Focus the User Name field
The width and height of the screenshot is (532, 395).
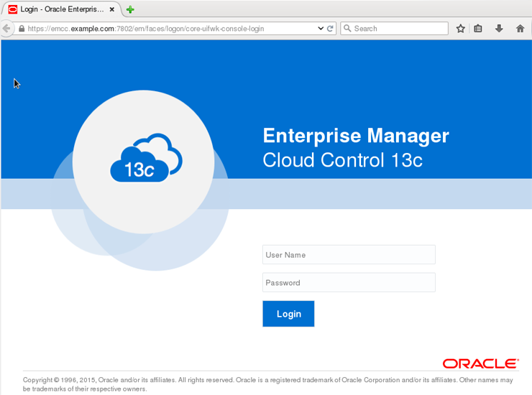[x=349, y=255]
